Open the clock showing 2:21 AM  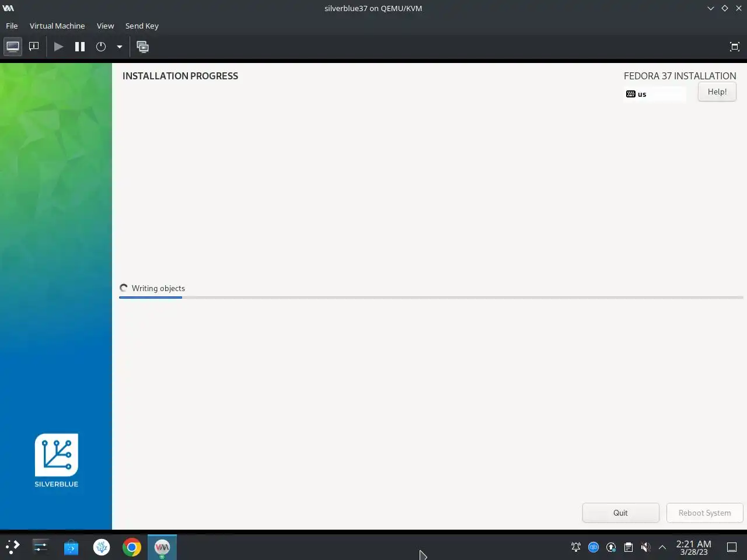point(693,547)
